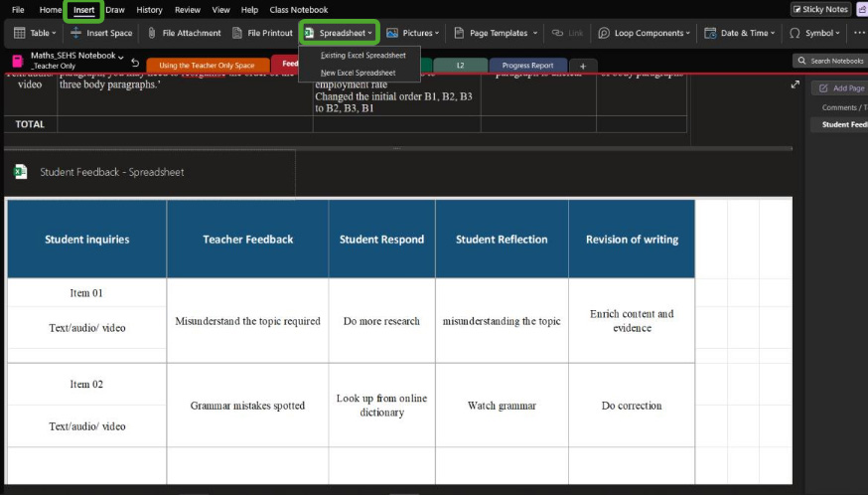Add a new section with plus tab
This screenshot has width=868, height=497.
tap(583, 66)
